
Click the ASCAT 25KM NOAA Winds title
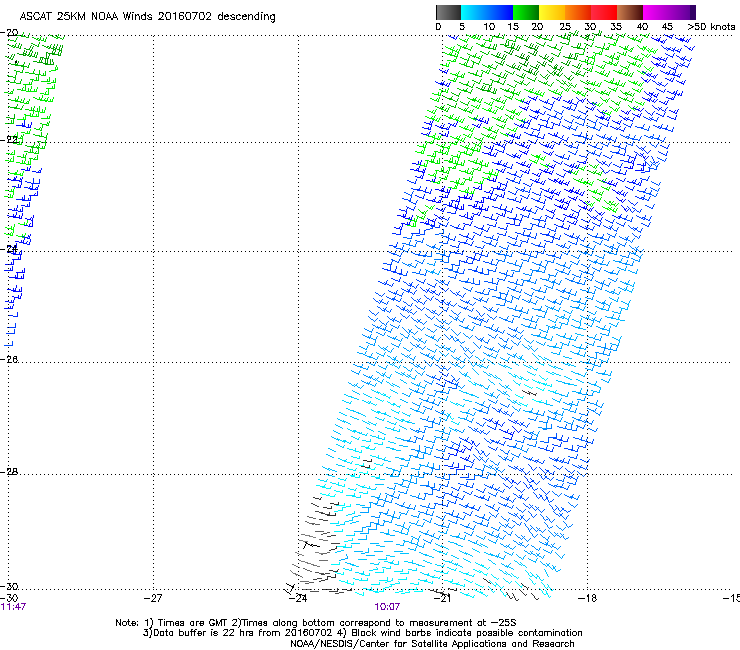(147, 16)
